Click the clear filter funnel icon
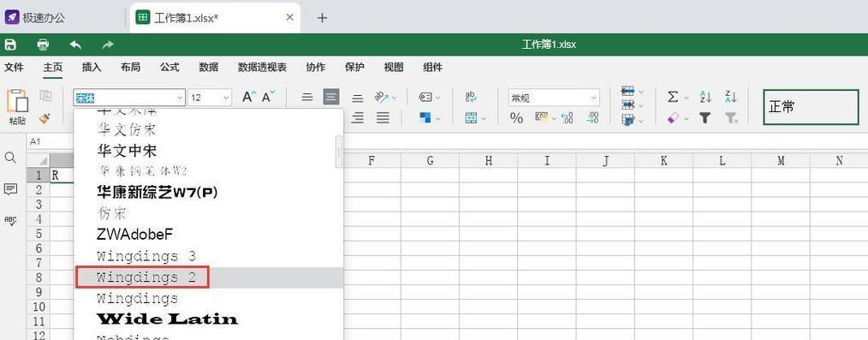This screenshot has height=340, width=868. (x=731, y=118)
